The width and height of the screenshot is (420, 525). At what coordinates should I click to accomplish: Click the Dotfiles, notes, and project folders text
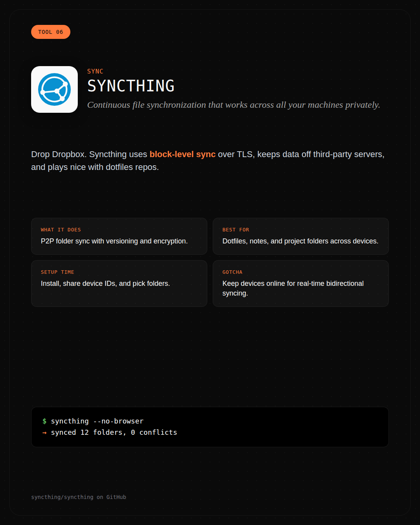pos(300,241)
